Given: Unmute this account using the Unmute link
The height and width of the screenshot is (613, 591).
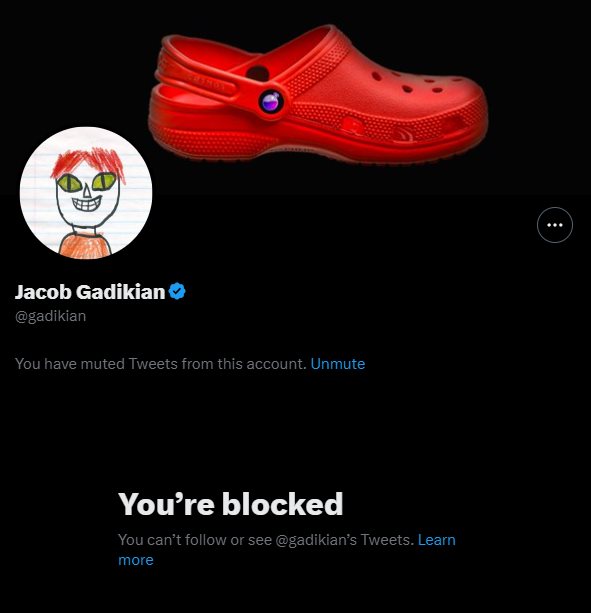Looking at the screenshot, I should (338, 364).
